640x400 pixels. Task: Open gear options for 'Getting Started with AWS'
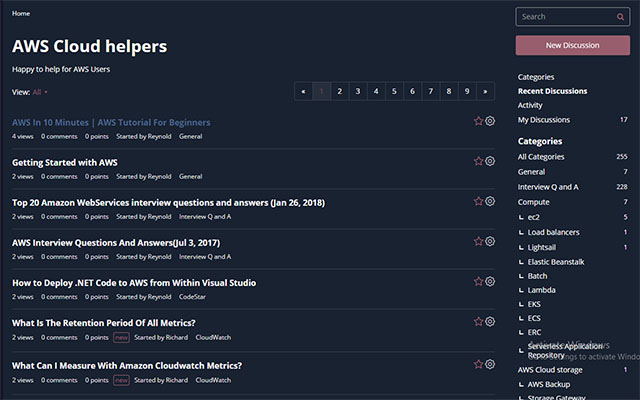[x=490, y=161]
